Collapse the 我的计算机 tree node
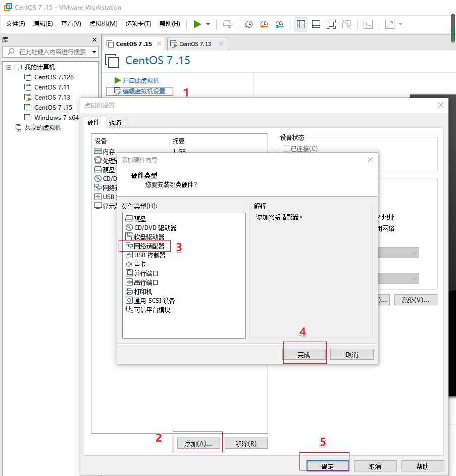 [9, 66]
